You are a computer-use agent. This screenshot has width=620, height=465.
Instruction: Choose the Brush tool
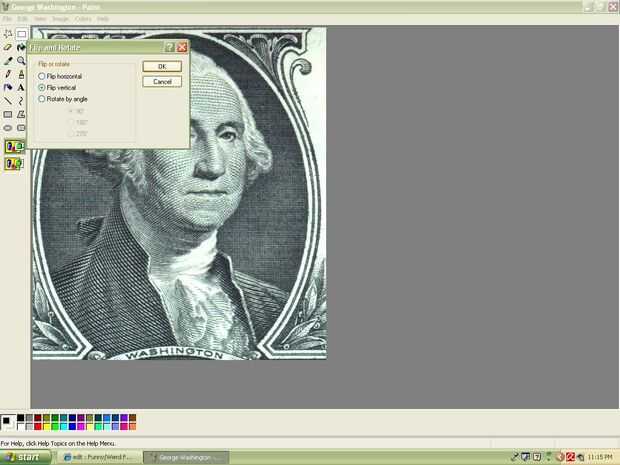click(x=21, y=74)
